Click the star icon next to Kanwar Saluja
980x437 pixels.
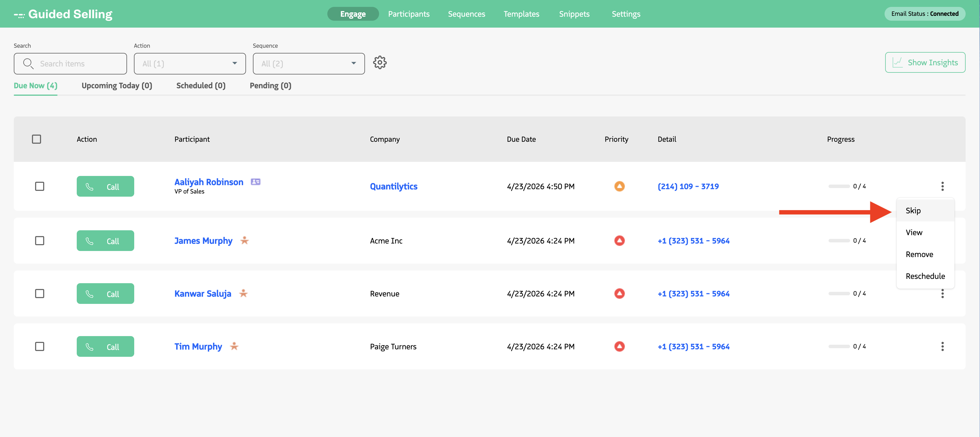pos(243,294)
